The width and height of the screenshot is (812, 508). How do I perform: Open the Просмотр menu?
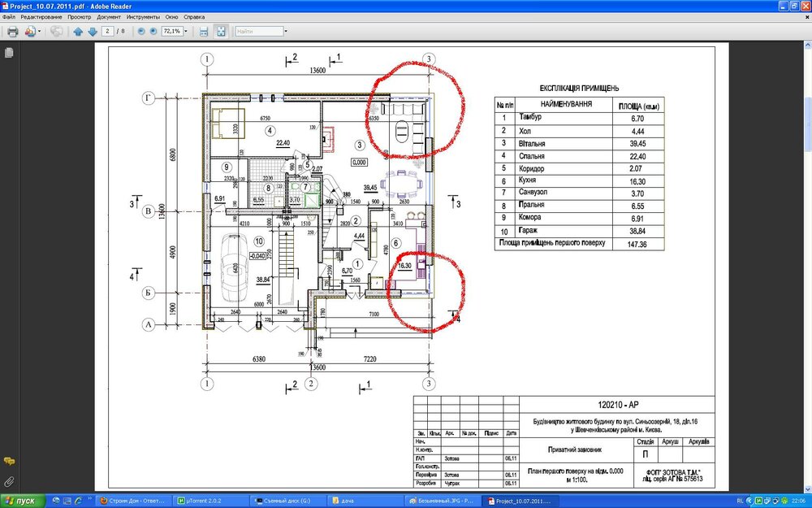[80, 17]
